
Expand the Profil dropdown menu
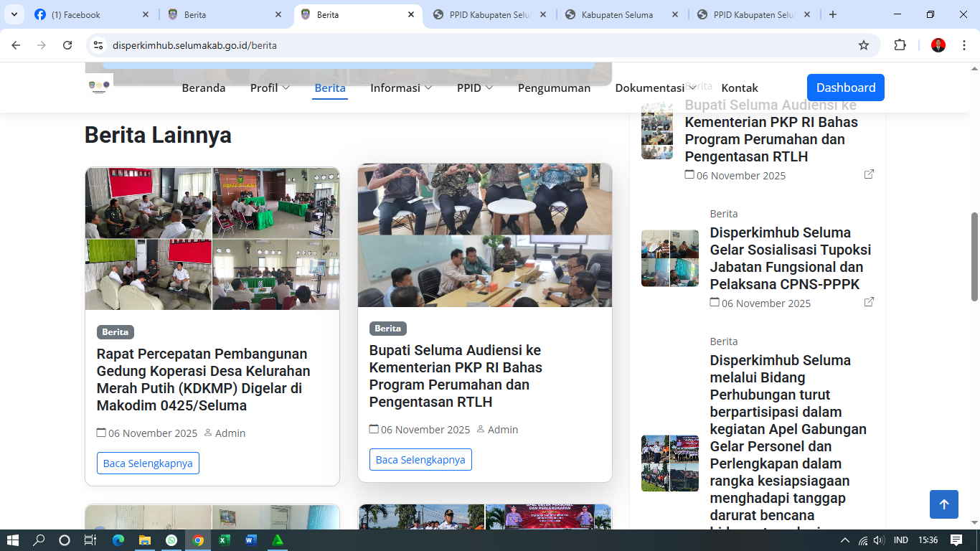pos(270,88)
